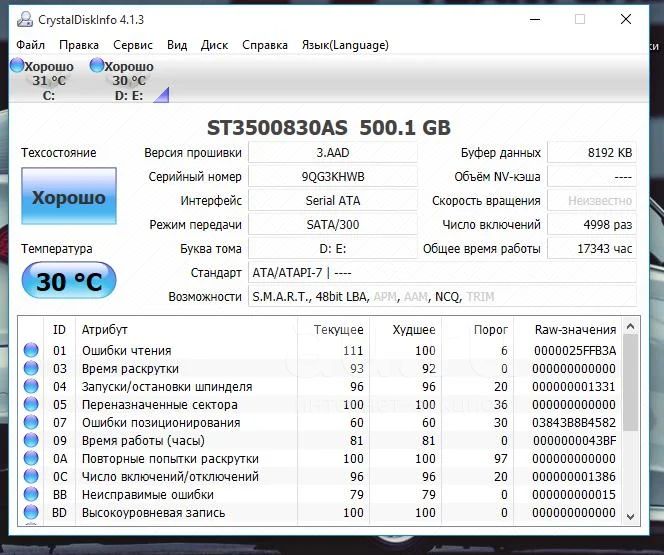Open the Диск menu
This screenshot has width=664, height=555.
click(214, 45)
